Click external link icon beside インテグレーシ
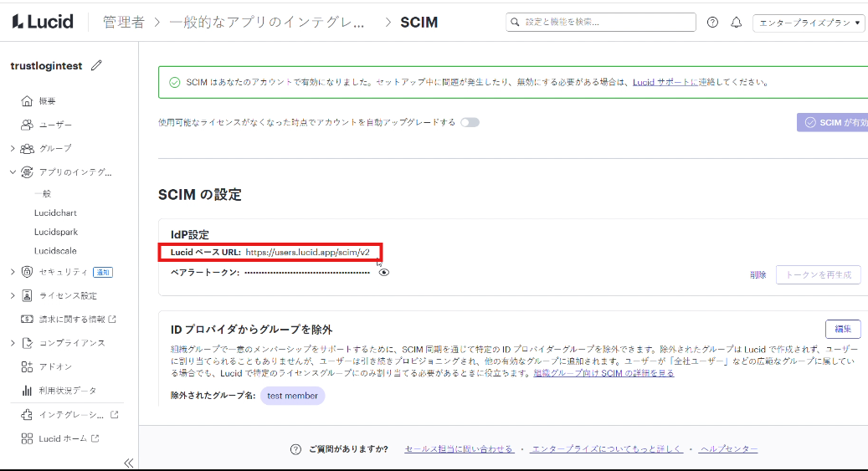Image resolution: width=868 pixels, height=471 pixels. 115,415
